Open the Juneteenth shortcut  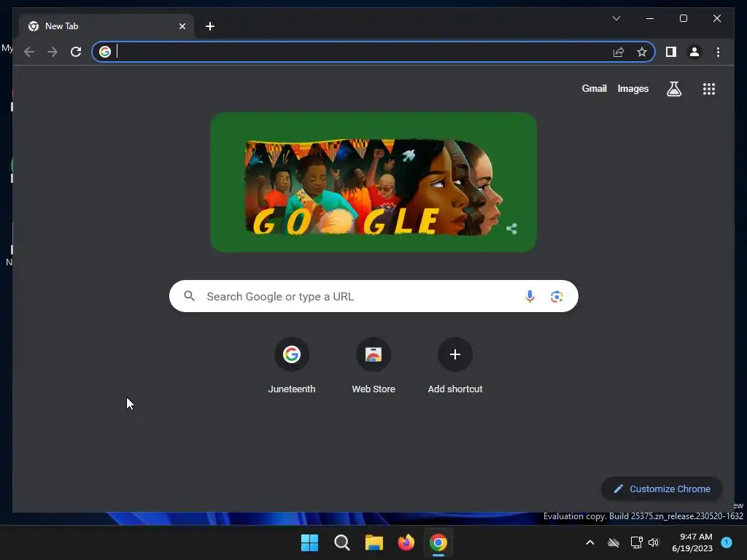292,366
